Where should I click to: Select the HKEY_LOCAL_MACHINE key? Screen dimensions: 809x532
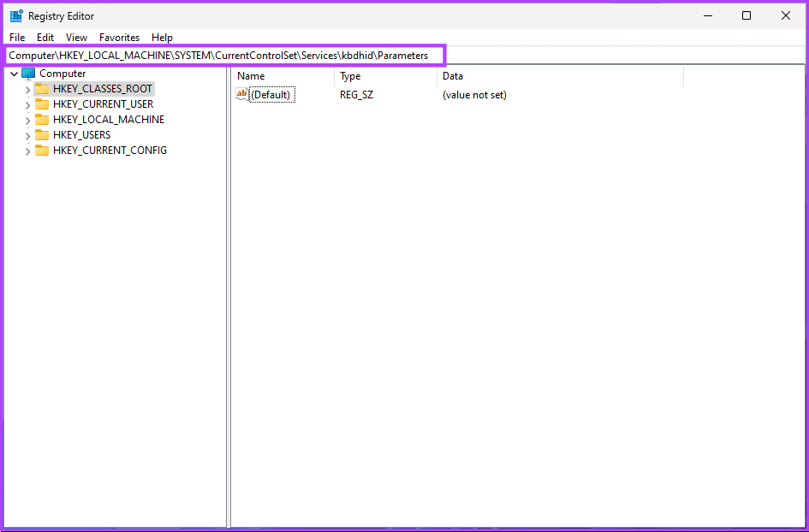pyautogui.click(x=109, y=120)
